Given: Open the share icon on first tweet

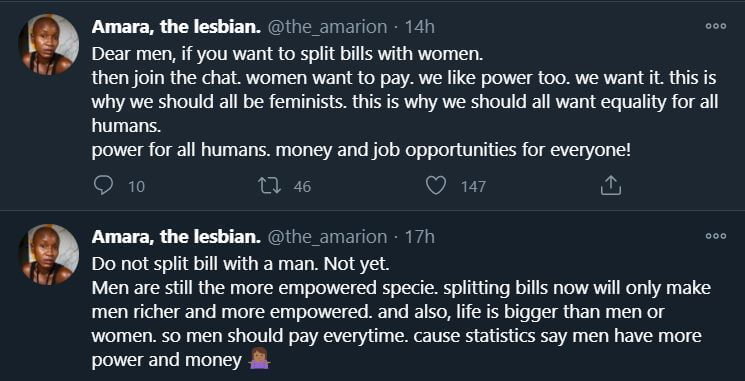Looking at the screenshot, I should click(611, 186).
